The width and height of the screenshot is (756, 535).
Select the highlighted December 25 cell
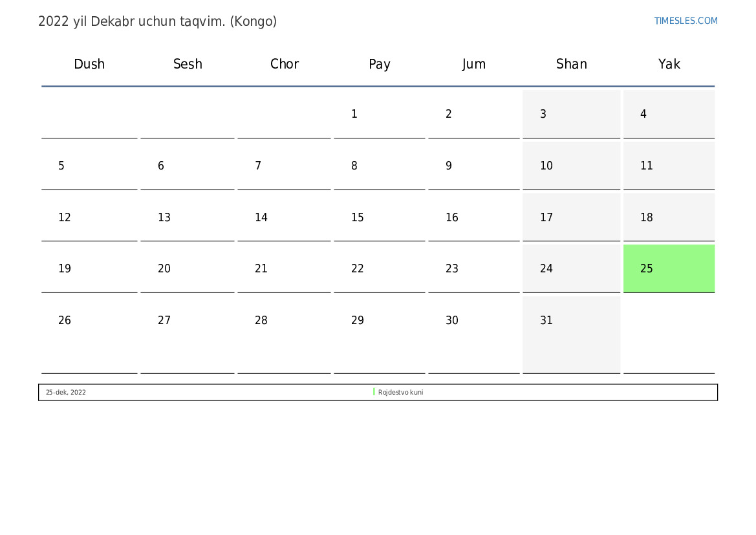(669, 268)
